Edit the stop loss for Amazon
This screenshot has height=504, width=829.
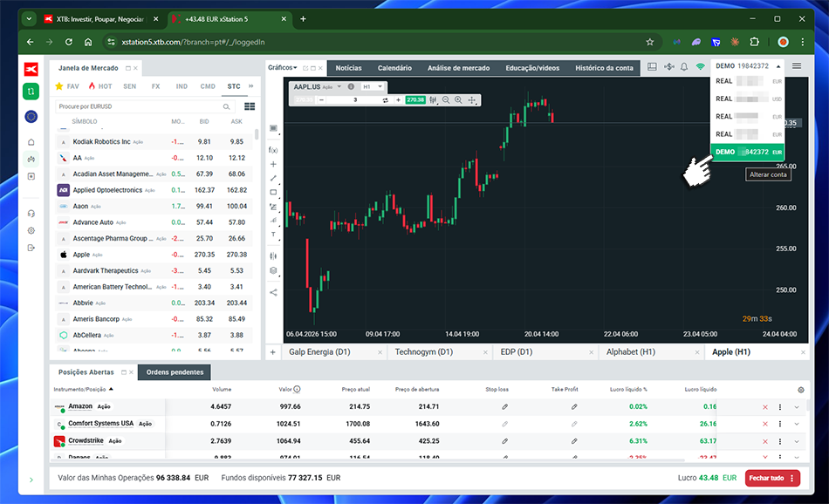[x=505, y=407]
